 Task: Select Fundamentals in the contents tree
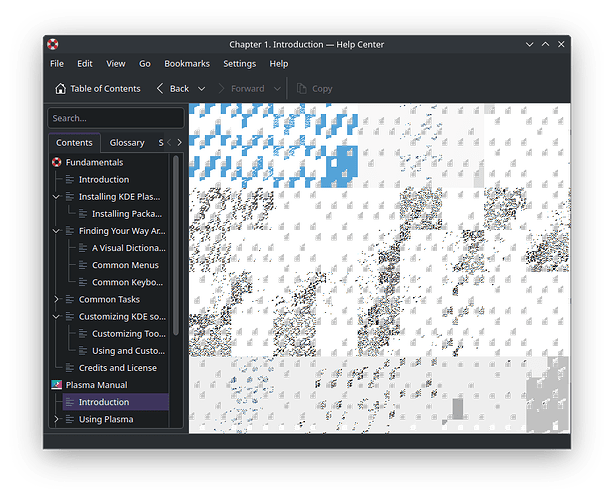pyautogui.click(x=94, y=162)
